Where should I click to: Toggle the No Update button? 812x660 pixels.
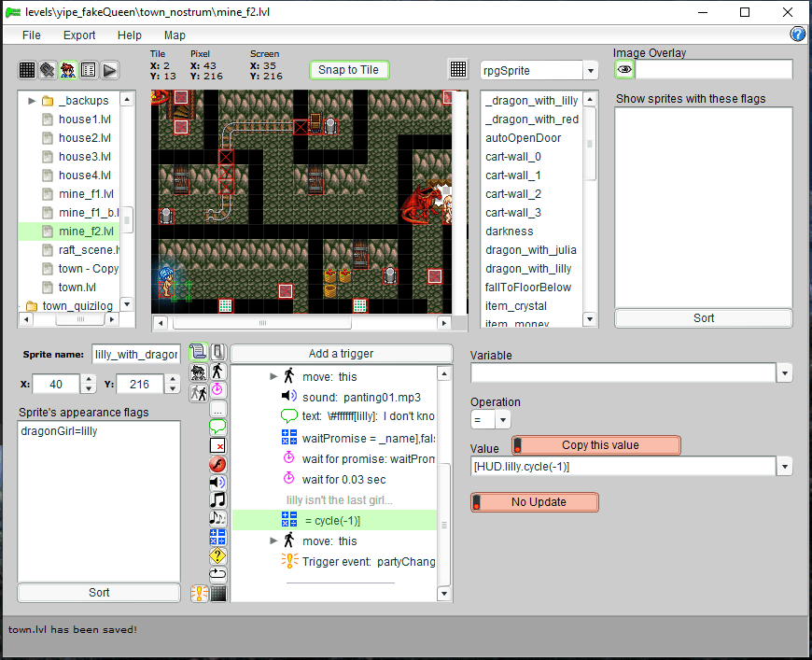coord(535,502)
